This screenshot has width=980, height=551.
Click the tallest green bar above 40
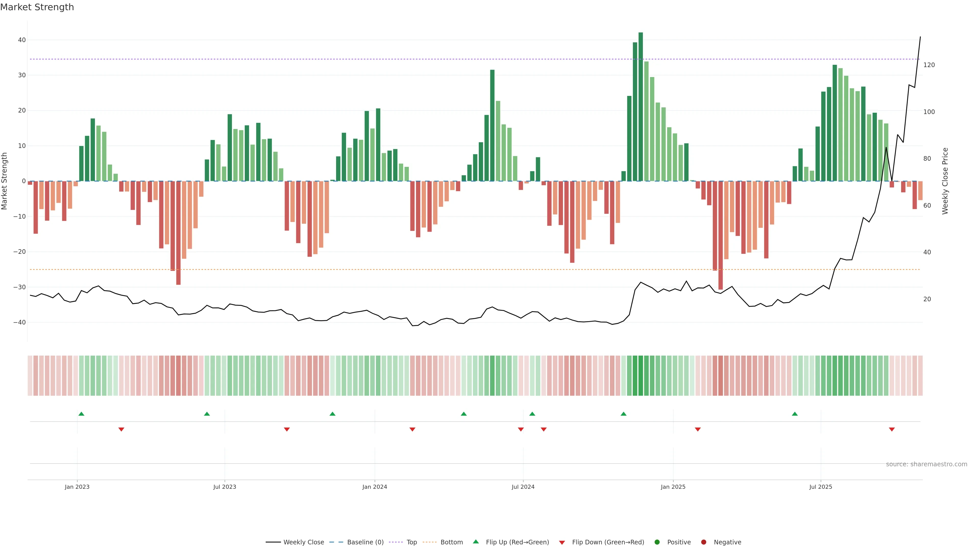pyautogui.click(x=641, y=106)
